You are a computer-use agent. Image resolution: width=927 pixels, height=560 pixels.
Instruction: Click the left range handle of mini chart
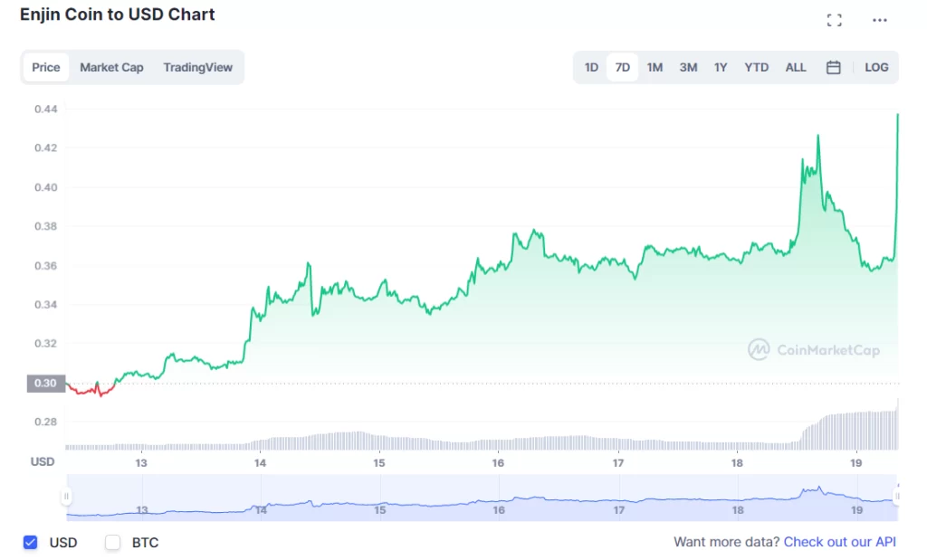pyautogui.click(x=66, y=497)
